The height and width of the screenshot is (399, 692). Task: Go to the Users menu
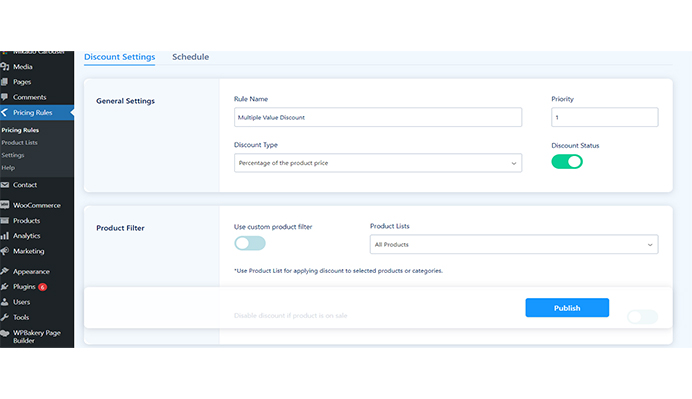click(x=21, y=302)
